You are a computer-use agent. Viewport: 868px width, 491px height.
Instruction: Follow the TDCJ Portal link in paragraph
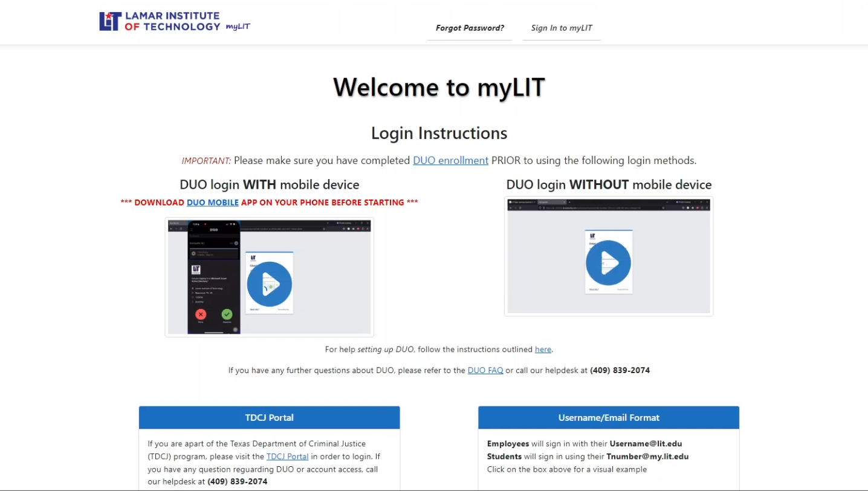coord(288,457)
